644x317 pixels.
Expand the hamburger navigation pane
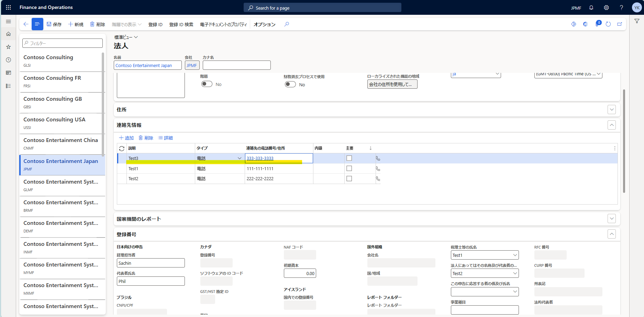pos(9,21)
